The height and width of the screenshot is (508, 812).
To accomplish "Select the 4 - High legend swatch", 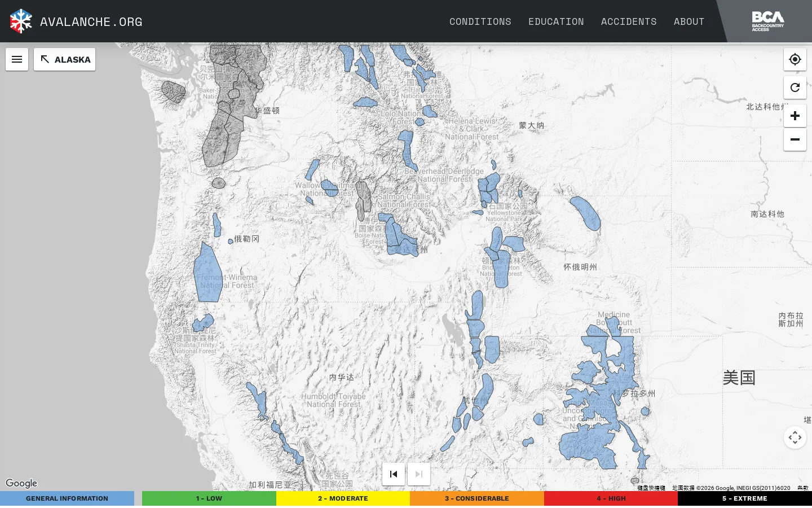I will click(611, 498).
